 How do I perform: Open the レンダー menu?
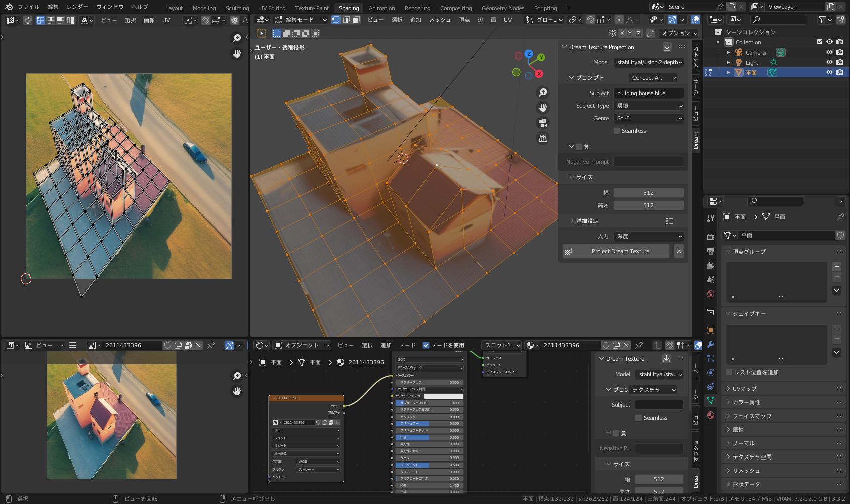[77, 7]
